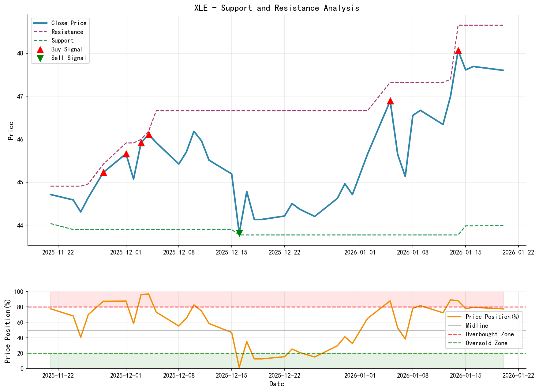Image resolution: width=539 pixels, height=392 pixels.
Task: Select the green Sell Signal triangle icon in legend
Action: pyautogui.click(x=40, y=58)
